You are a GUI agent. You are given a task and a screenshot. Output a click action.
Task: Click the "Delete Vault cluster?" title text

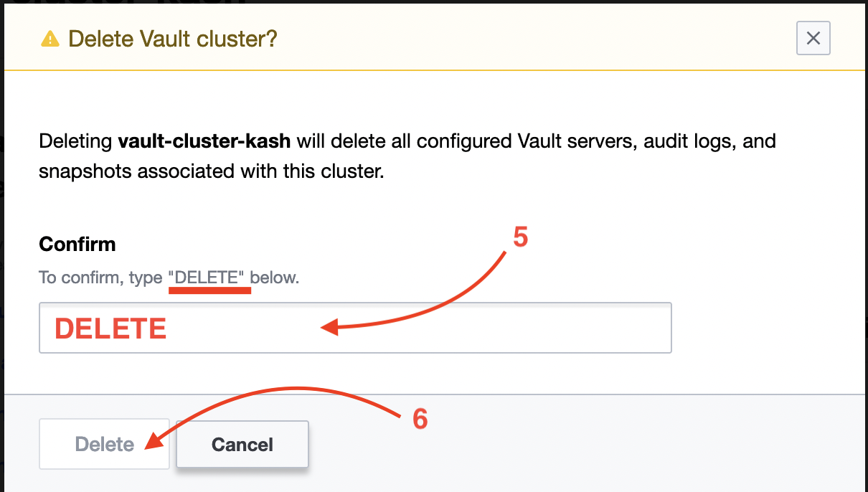(172, 39)
